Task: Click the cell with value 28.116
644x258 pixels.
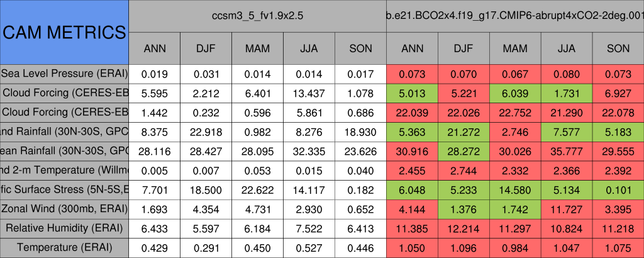Action: point(154,150)
